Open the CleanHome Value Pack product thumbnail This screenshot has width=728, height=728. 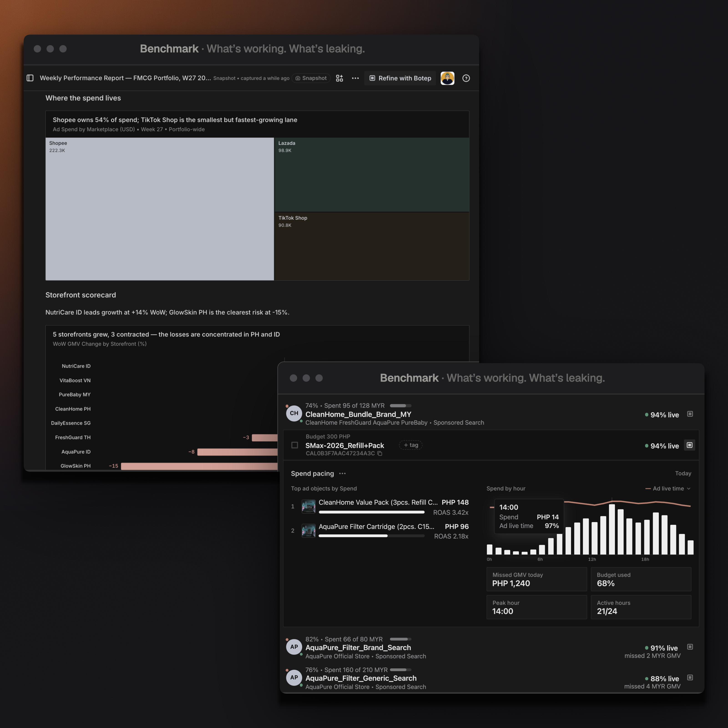309,506
